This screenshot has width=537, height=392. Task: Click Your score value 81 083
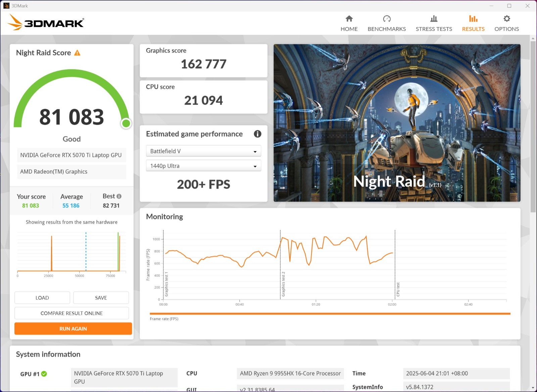point(31,206)
